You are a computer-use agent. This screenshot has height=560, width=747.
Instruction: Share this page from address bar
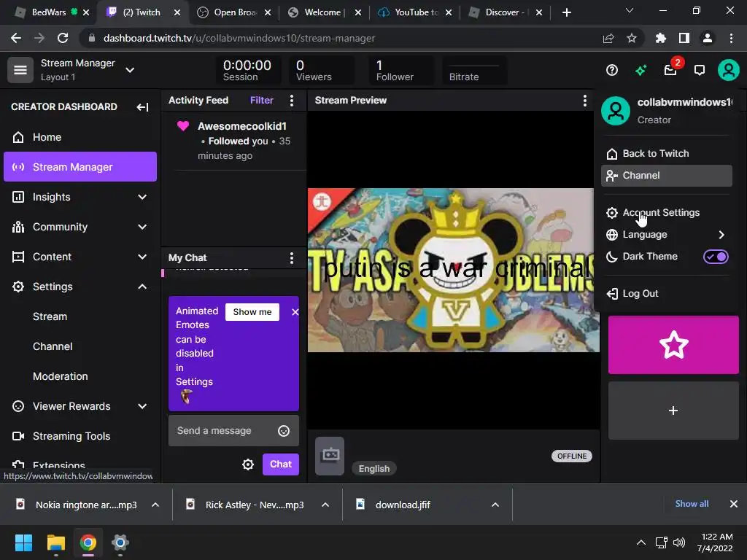pyautogui.click(x=608, y=38)
